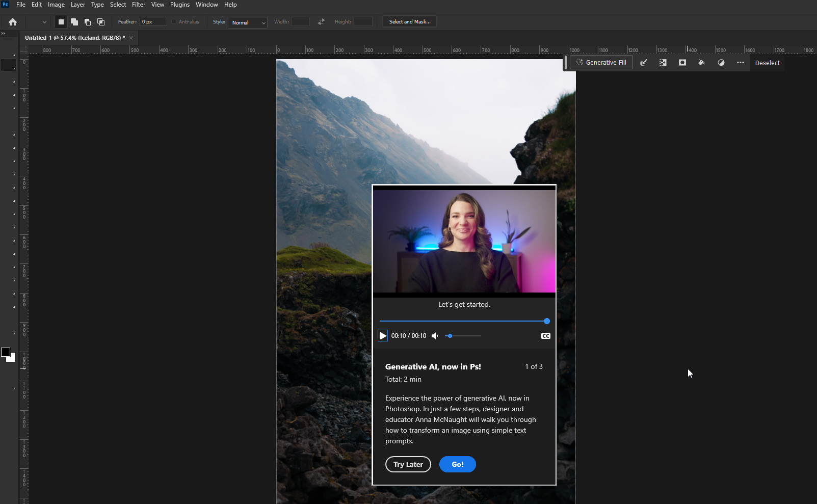This screenshot has height=504, width=817.
Task: Click the Home icon in the options bar
Action: pos(12,21)
